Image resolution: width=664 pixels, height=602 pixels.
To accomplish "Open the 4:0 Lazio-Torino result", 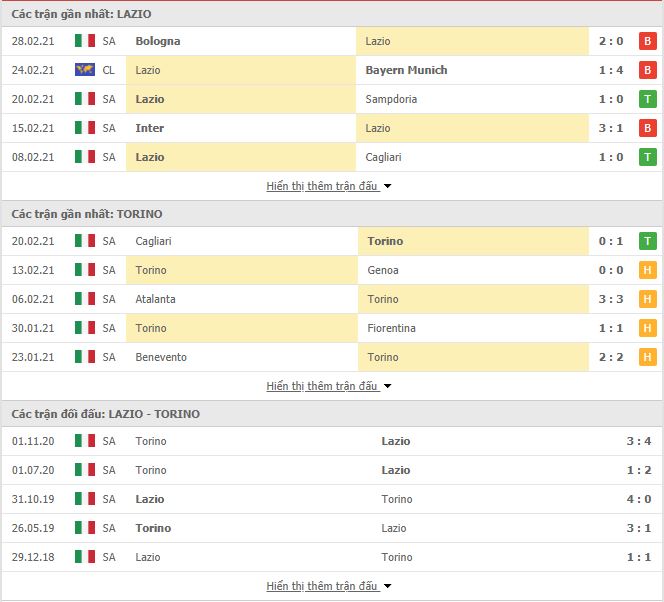I will (639, 499).
